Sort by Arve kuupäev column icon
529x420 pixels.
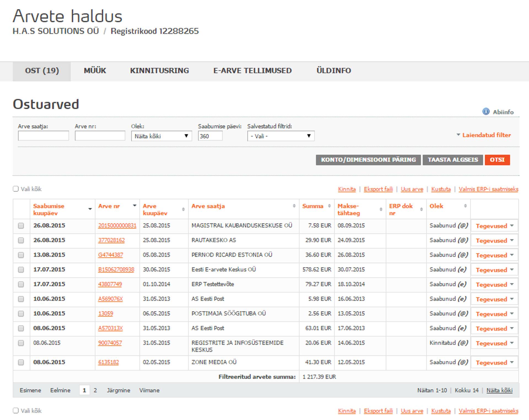[183, 209]
